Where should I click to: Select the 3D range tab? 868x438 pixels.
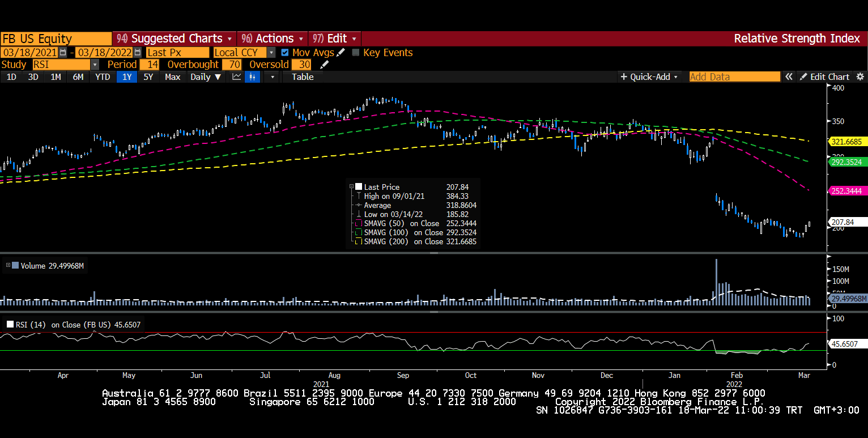pos(33,77)
